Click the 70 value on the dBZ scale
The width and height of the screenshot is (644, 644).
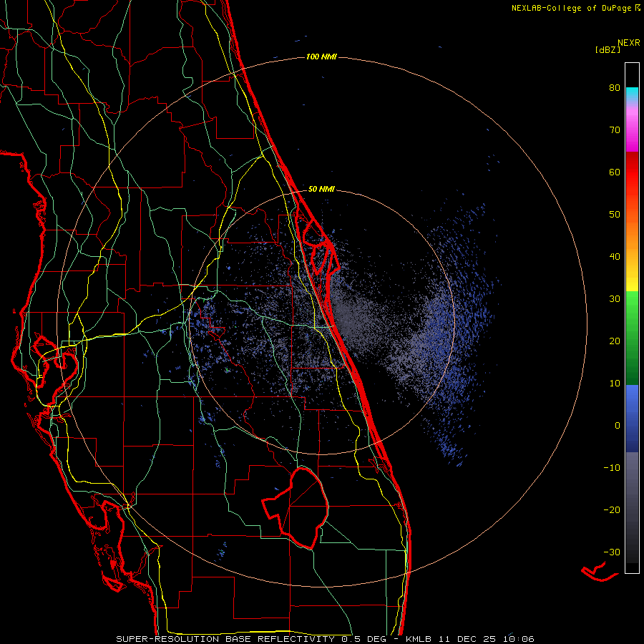[x=615, y=130]
